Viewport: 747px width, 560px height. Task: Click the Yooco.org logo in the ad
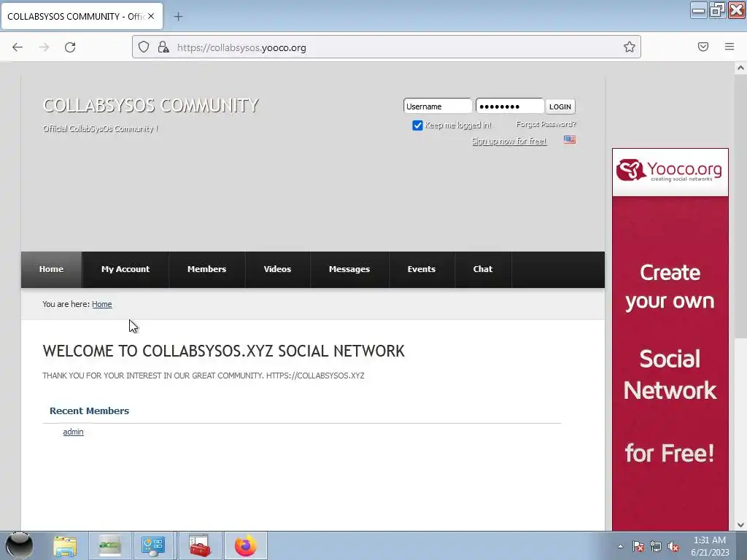point(670,171)
